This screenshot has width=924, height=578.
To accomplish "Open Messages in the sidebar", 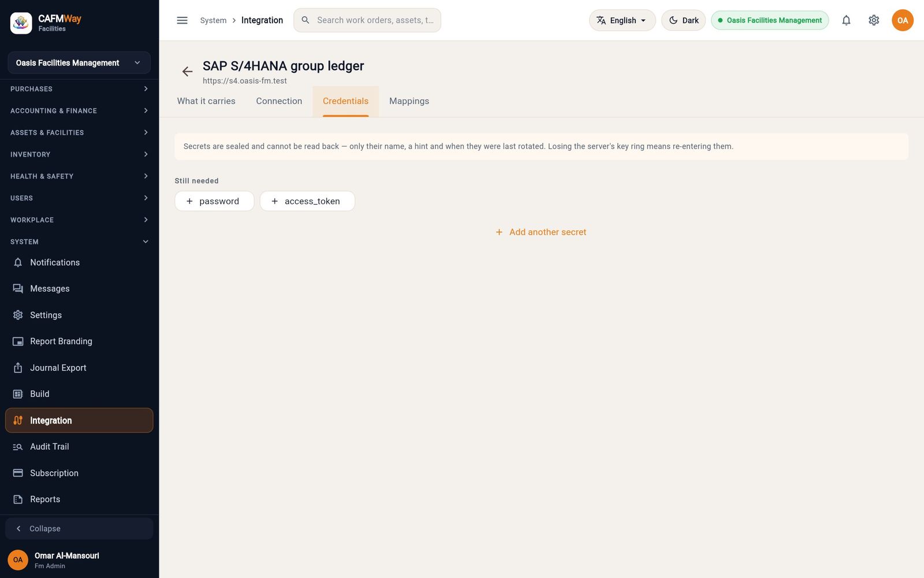I will tap(79, 288).
